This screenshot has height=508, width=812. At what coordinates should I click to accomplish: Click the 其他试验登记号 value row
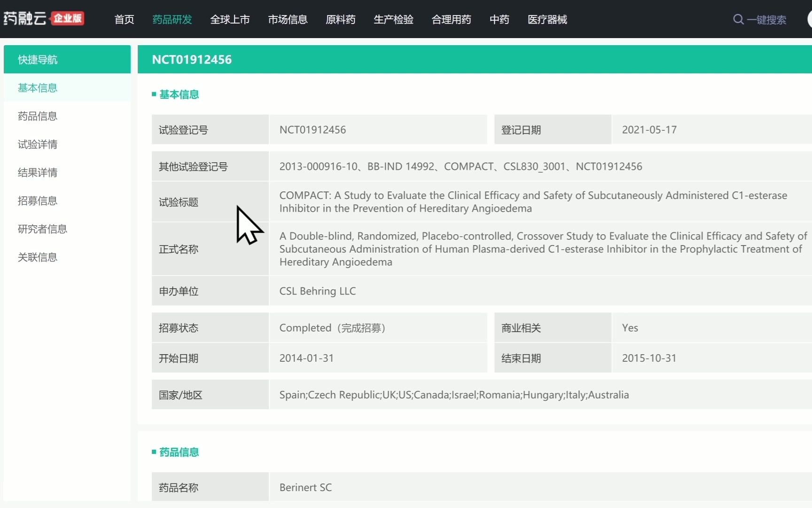coord(540,167)
